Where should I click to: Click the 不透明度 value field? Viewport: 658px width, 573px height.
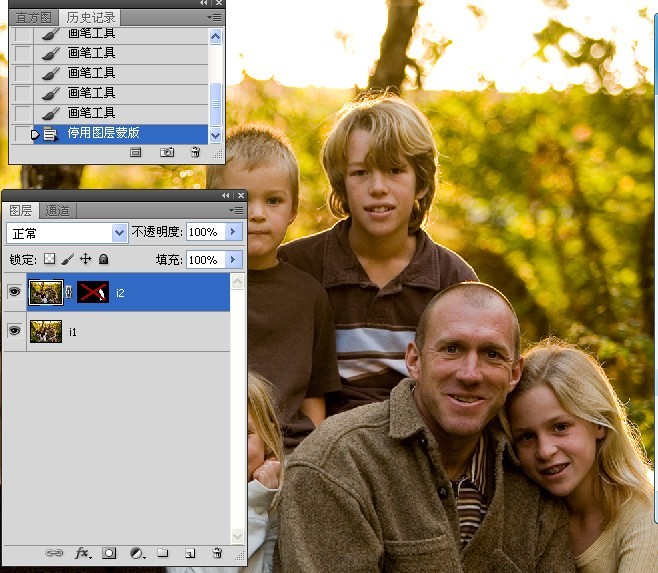click(x=206, y=232)
